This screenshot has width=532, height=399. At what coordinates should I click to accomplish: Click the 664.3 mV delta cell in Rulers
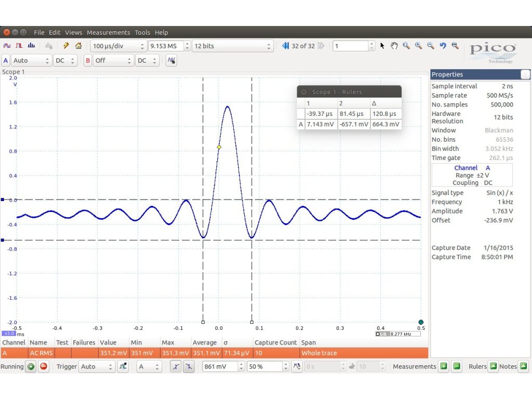click(x=386, y=124)
